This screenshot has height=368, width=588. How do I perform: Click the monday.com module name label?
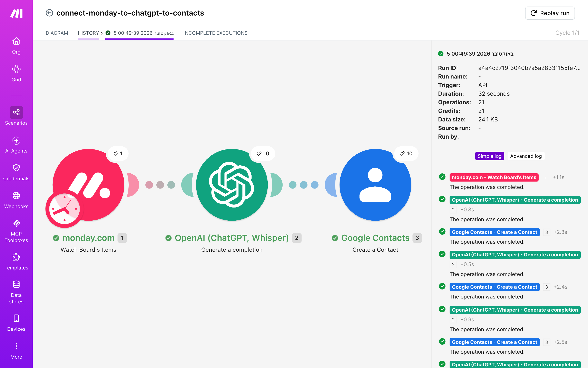(88, 238)
